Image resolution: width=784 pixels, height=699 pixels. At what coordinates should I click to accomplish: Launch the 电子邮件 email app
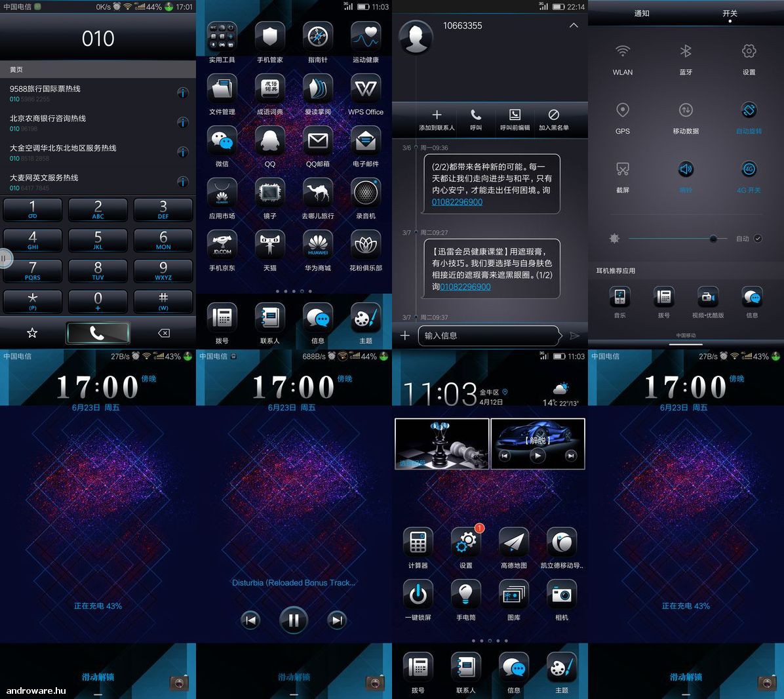366,142
